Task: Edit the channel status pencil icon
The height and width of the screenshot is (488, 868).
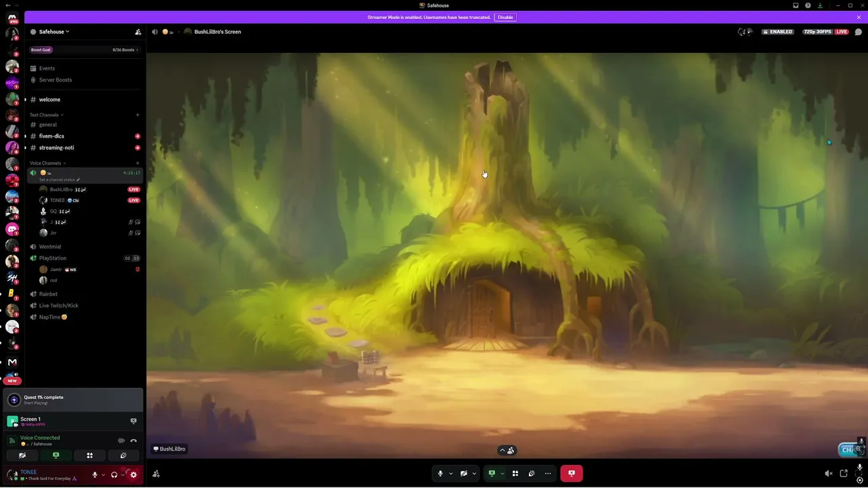Action: (79, 180)
